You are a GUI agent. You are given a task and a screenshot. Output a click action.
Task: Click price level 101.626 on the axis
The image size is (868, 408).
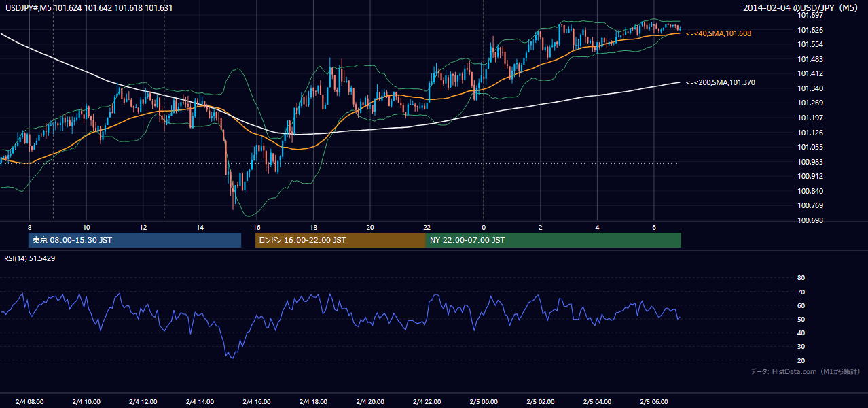point(810,30)
